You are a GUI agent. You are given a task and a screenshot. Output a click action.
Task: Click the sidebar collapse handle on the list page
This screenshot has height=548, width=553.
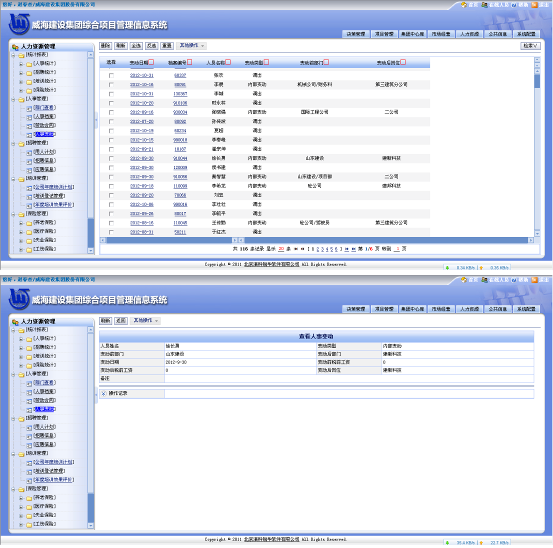coord(96,121)
